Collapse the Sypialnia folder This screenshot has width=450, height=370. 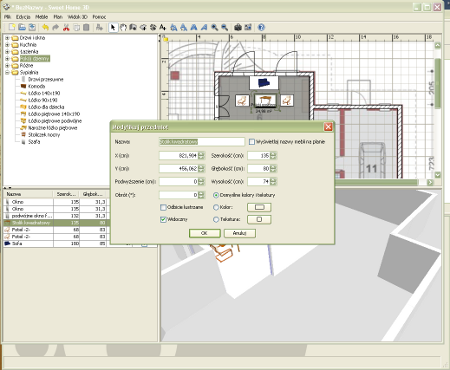click(x=7, y=72)
